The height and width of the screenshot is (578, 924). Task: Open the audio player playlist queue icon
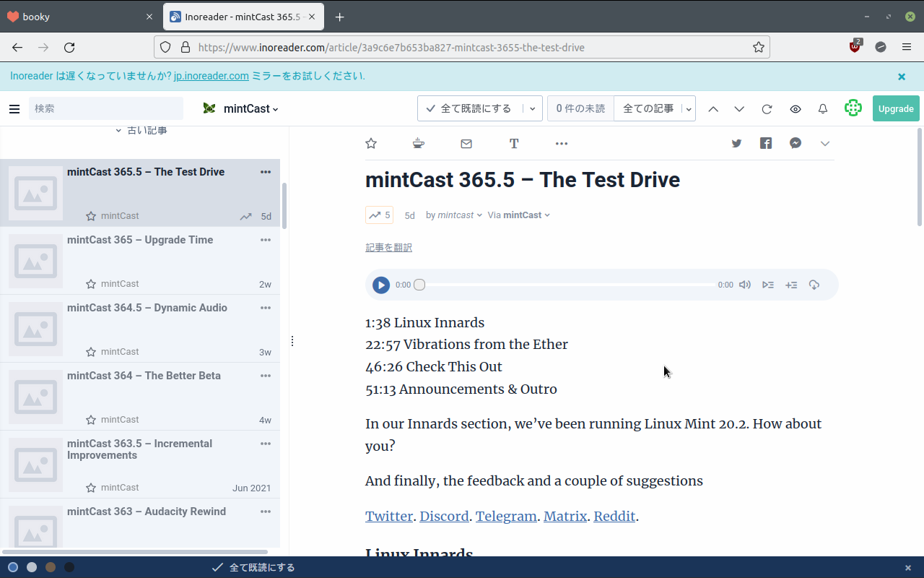768,285
